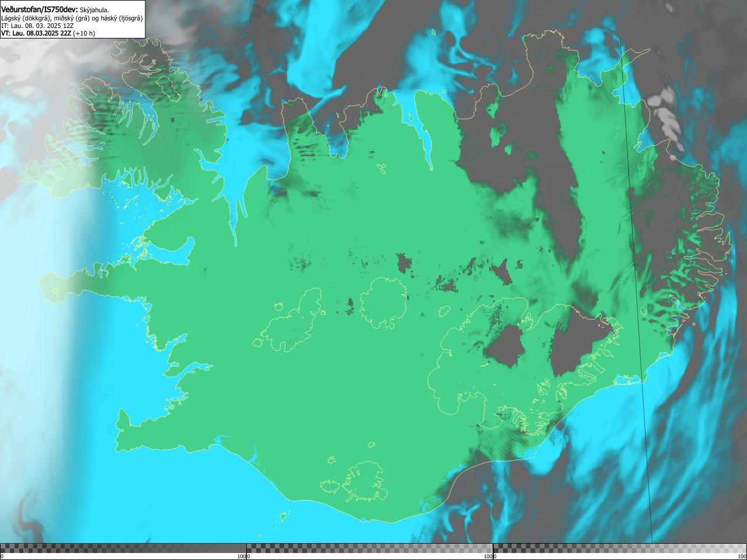Click the "VT: Lau. 08.03.2025 22Z" valid time
This screenshot has width=747, height=560.
36,33
